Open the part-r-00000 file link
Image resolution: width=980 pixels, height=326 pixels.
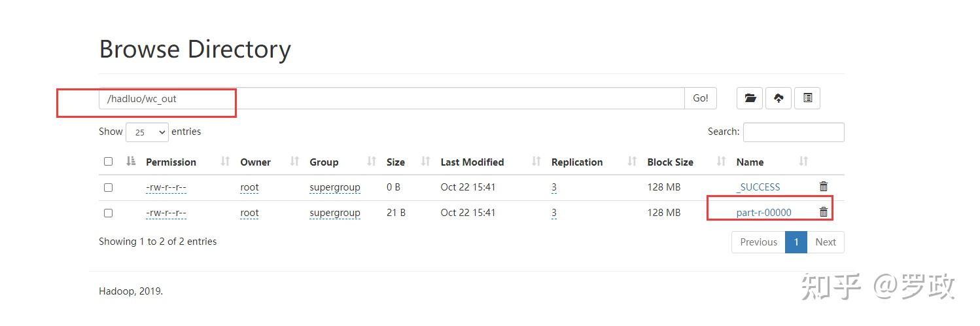763,213
